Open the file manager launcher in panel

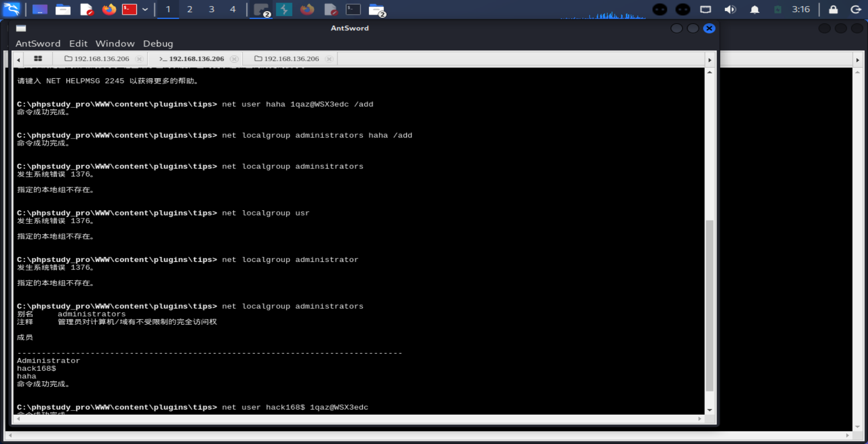click(63, 9)
